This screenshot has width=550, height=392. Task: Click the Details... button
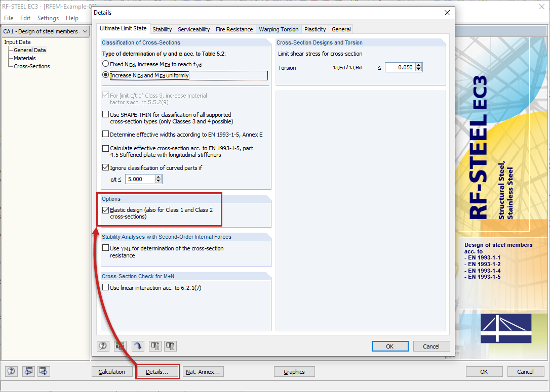158,372
